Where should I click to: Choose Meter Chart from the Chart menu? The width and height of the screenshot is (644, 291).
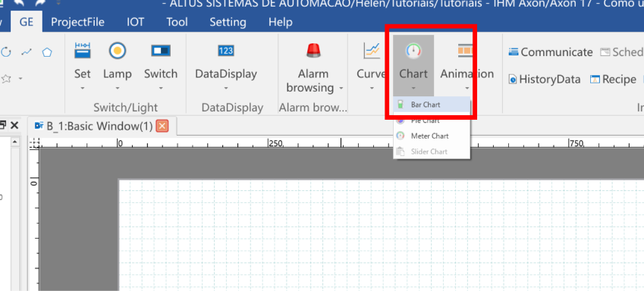[432, 136]
